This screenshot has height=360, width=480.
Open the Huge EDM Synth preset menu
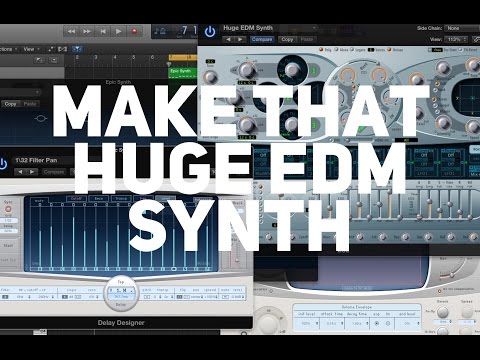click(269, 28)
